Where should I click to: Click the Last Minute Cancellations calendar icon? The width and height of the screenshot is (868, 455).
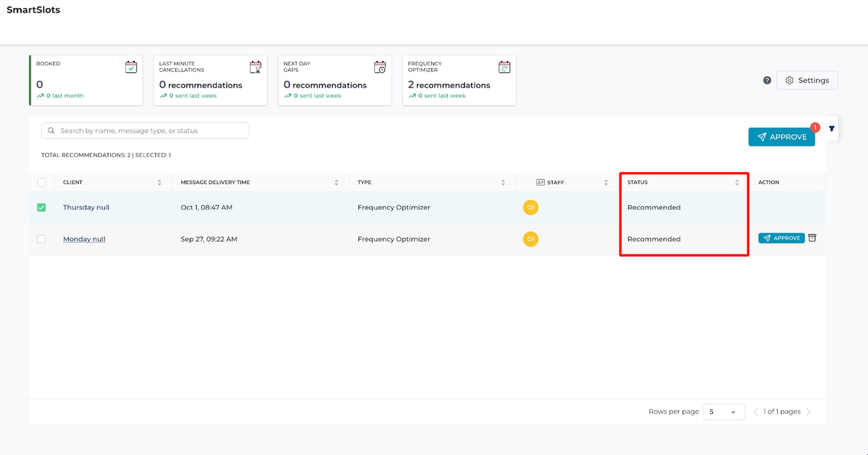click(x=256, y=67)
